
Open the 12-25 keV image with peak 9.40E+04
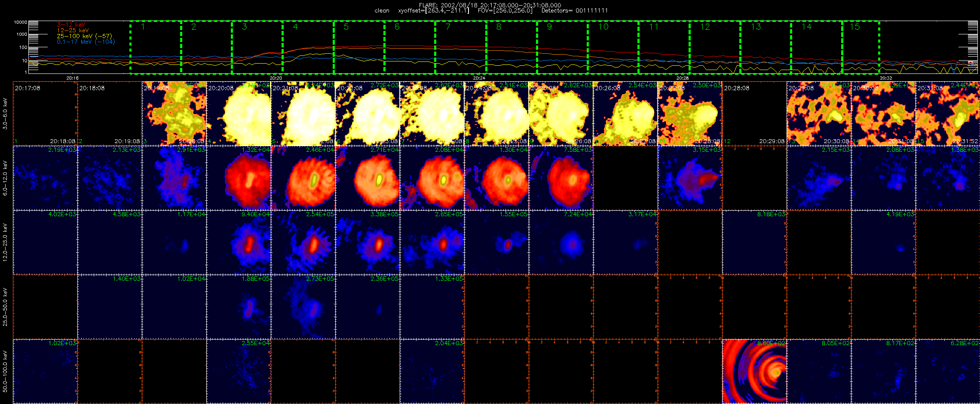(239, 242)
